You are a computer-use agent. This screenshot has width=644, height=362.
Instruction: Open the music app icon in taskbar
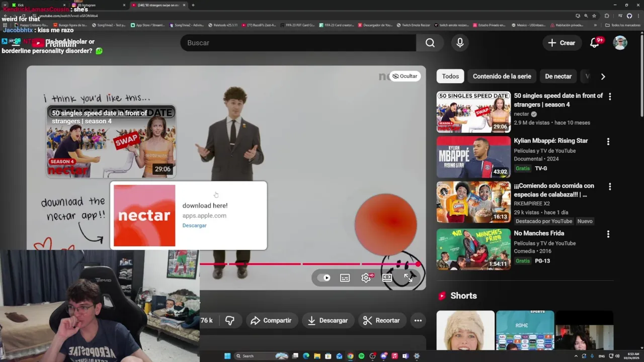click(394, 356)
